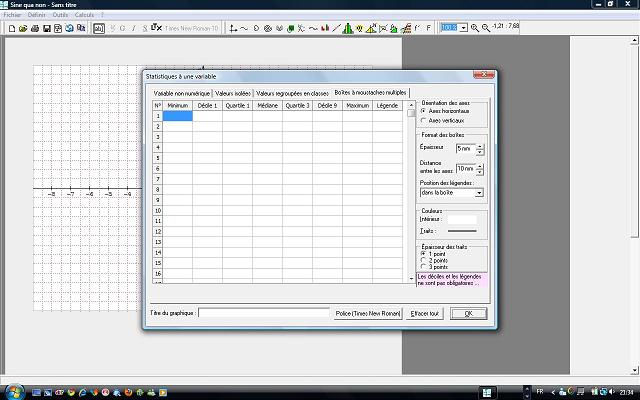Click the 'Police (Times New Roman)' button

367,313
